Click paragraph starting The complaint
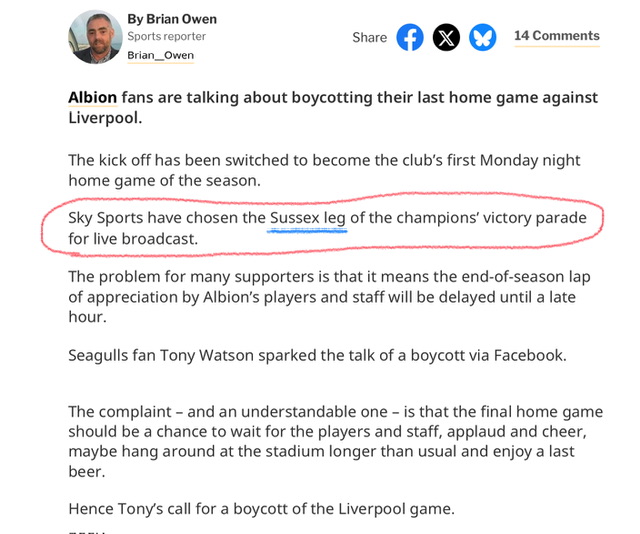 [x=336, y=441]
